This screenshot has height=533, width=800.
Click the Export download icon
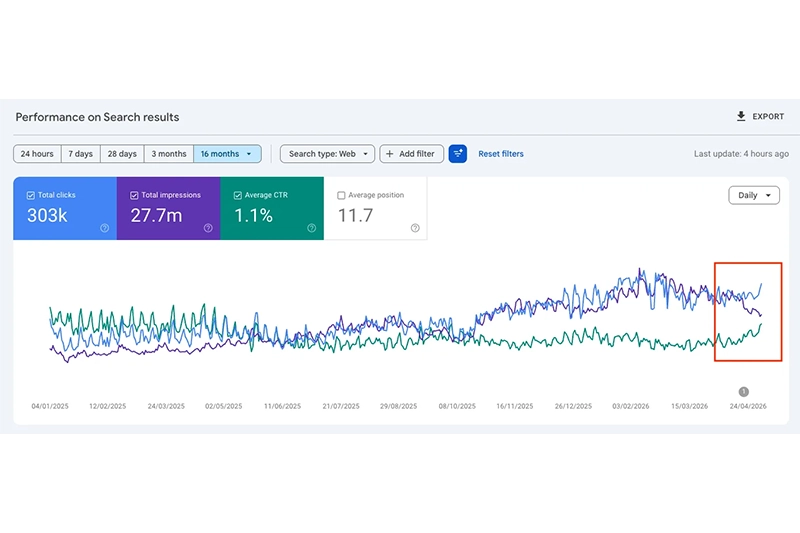741,116
